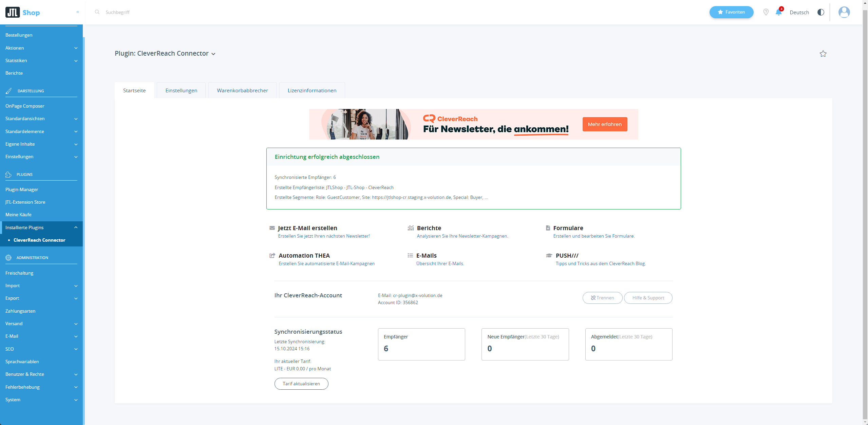This screenshot has width=868, height=425.
Task: Open Erstellen und bearbeiten Sie Formulare link
Action: (x=594, y=236)
